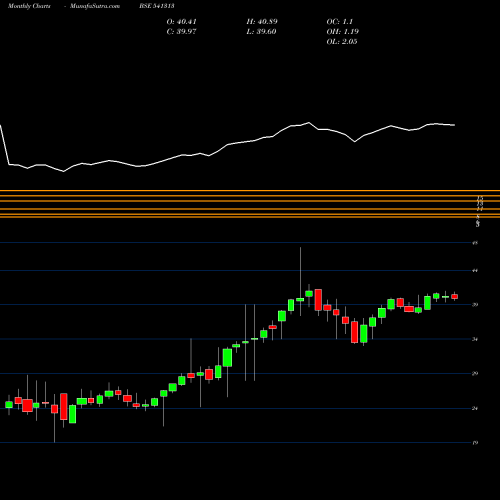Screen dimensions: 500x500
Task: Click the close price 'C: 39.97'
Action: (x=182, y=32)
